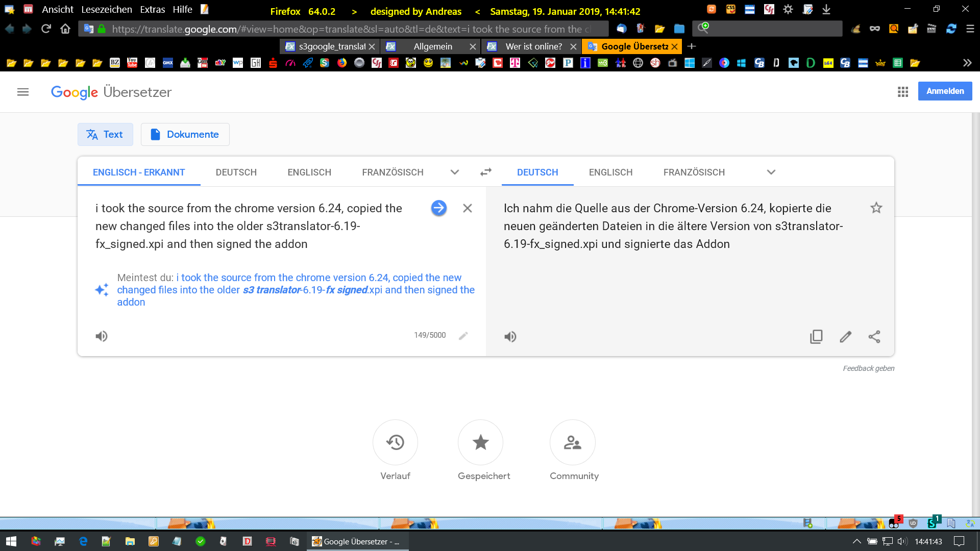Select FRANZÖSISCH as target language
This screenshot has width=980, height=551.
(x=694, y=172)
